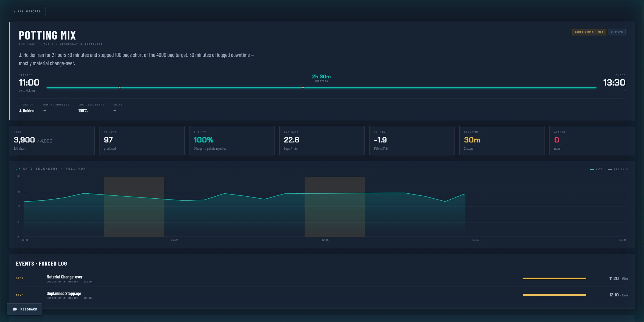This screenshot has width=644, height=322.
Task: Click the Rate legend entry
Action: pyautogui.click(x=596, y=169)
